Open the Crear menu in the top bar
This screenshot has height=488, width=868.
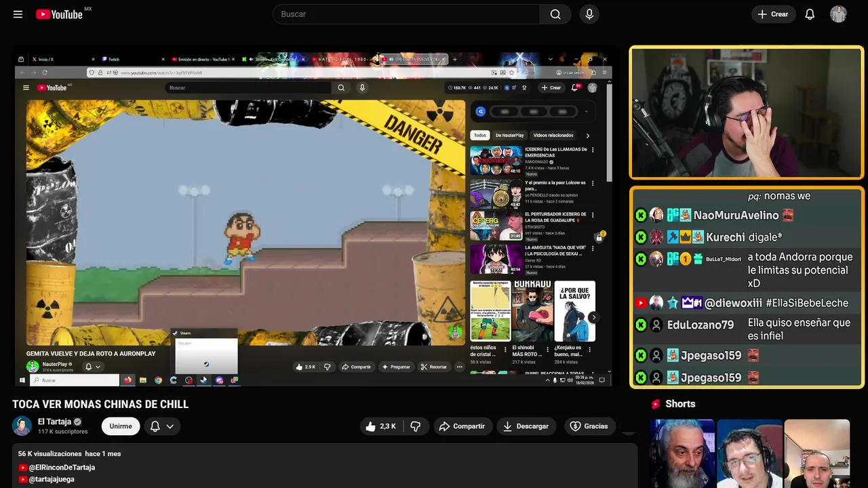point(773,14)
